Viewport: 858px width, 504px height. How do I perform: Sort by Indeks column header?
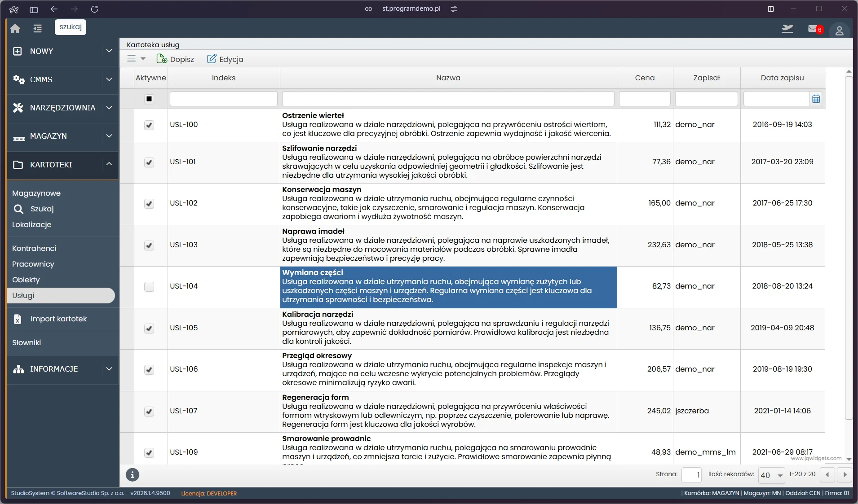[224, 78]
